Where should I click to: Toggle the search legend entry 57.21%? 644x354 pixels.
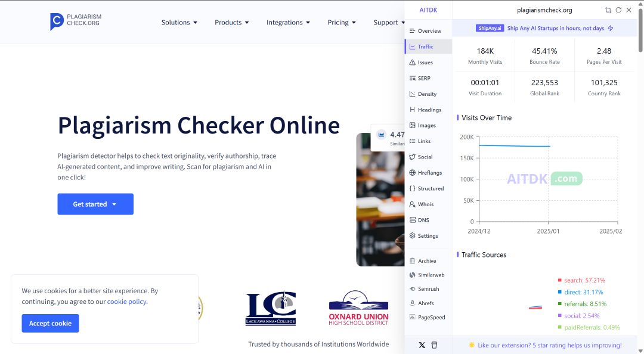coord(581,281)
